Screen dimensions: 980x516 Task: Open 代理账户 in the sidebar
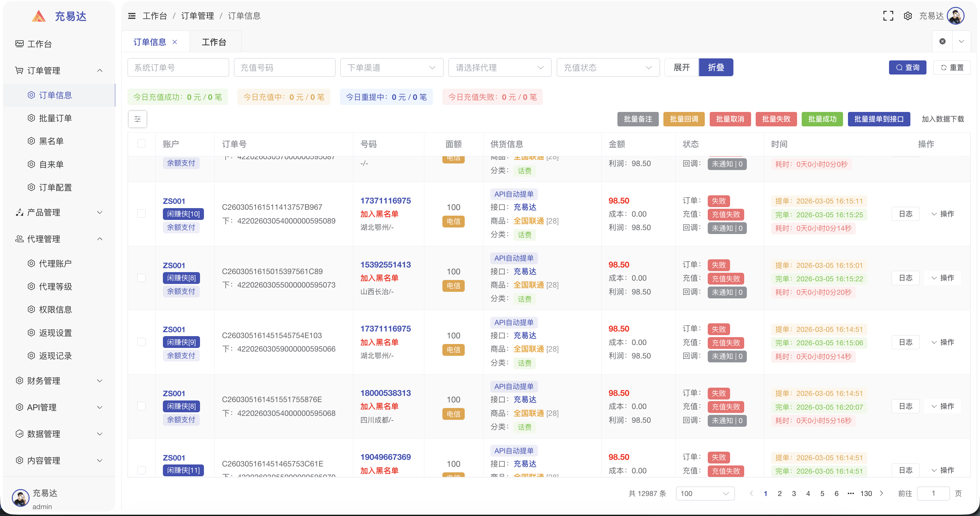click(55, 264)
